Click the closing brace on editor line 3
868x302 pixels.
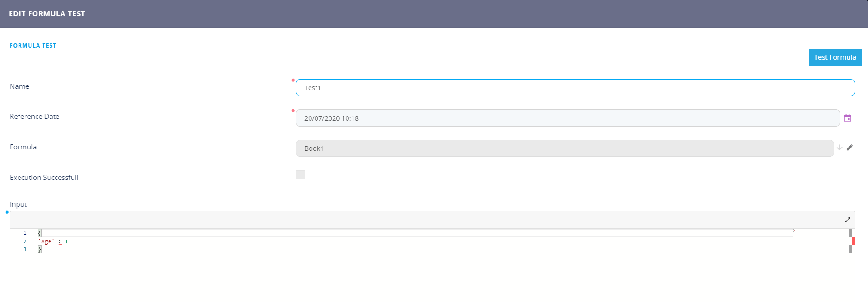40,249
